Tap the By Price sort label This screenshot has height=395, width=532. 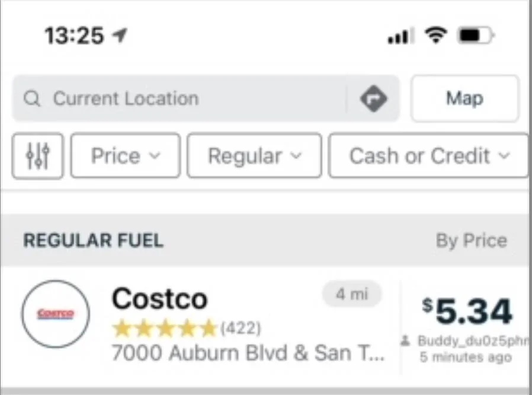(471, 240)
